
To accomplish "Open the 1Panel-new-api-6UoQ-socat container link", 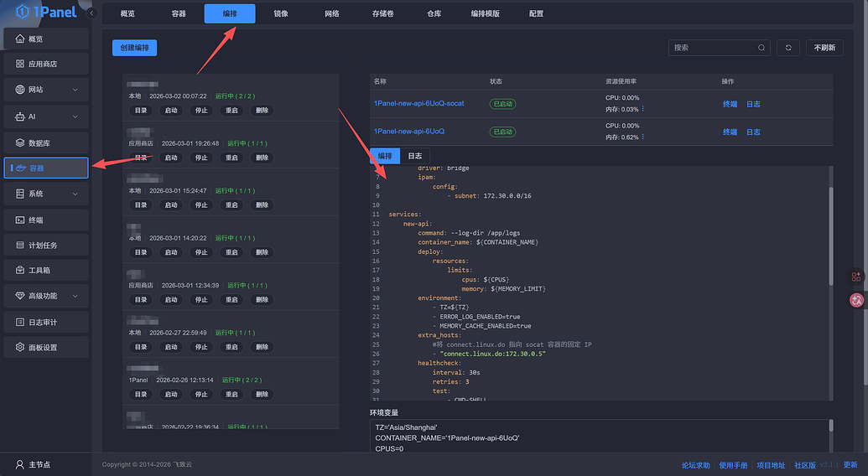I will pyautogui.click(x=419, y=103).
